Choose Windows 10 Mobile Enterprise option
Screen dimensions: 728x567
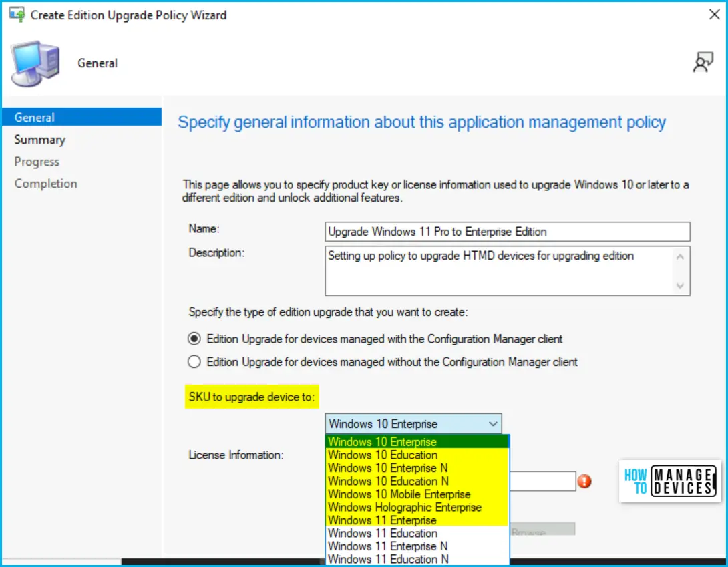[417, 494]
